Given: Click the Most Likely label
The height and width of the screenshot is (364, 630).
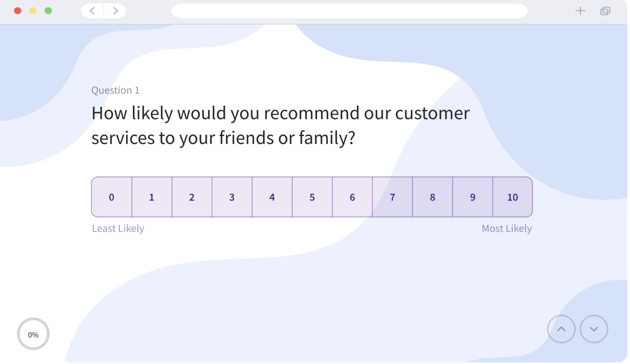Looking at the screenshot, I should coord(507,228).
